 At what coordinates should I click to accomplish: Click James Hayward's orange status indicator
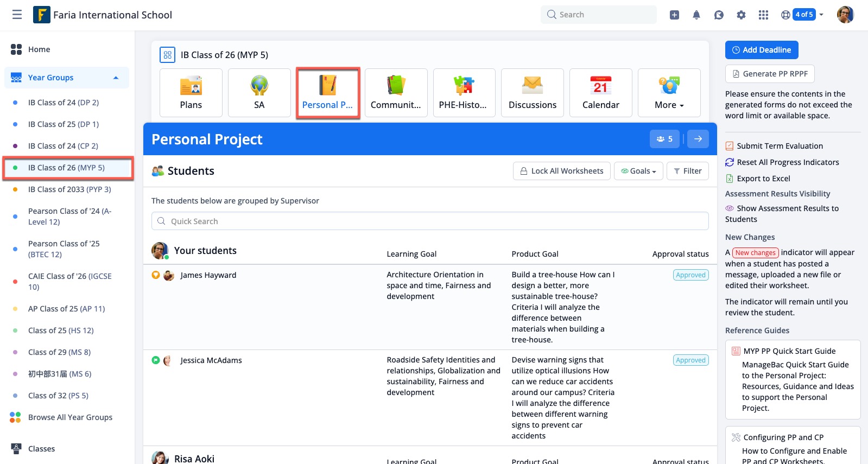(x=156, y=275)
